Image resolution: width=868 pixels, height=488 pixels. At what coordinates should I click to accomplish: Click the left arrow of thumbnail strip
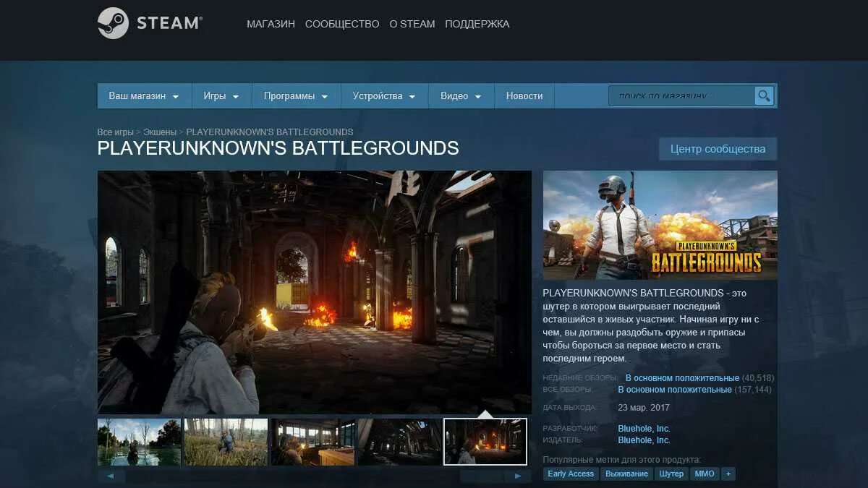click(x=111, y=476)
